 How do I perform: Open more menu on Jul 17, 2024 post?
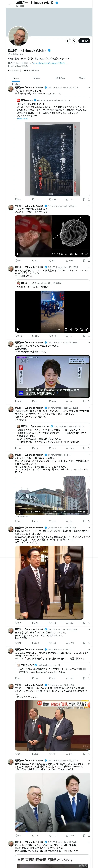(x=89, y=206)
